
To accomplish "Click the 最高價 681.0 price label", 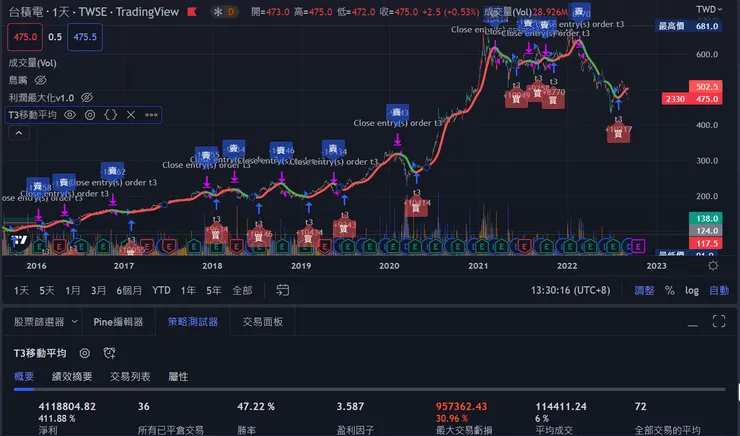I will [689, 26].
